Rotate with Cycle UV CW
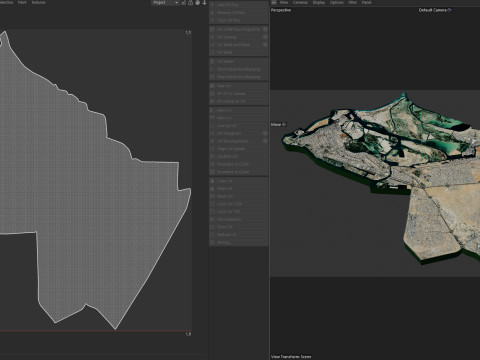 pos(239,212)
